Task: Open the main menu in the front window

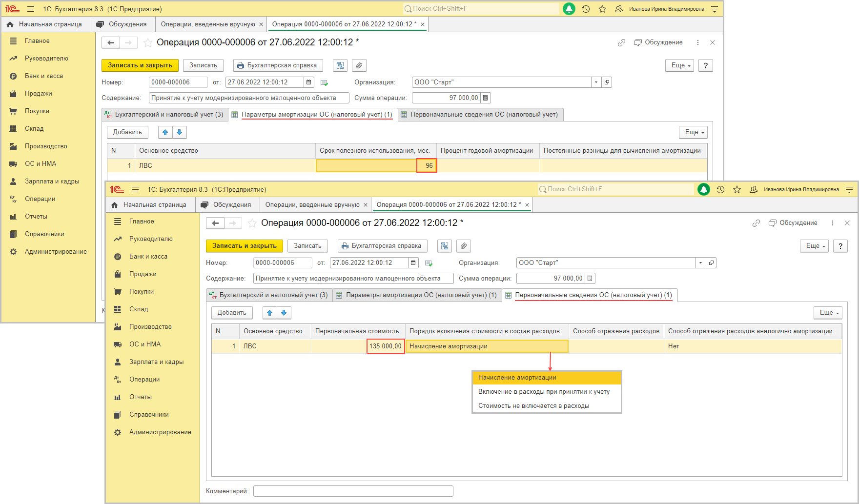Action: (135, 189)
